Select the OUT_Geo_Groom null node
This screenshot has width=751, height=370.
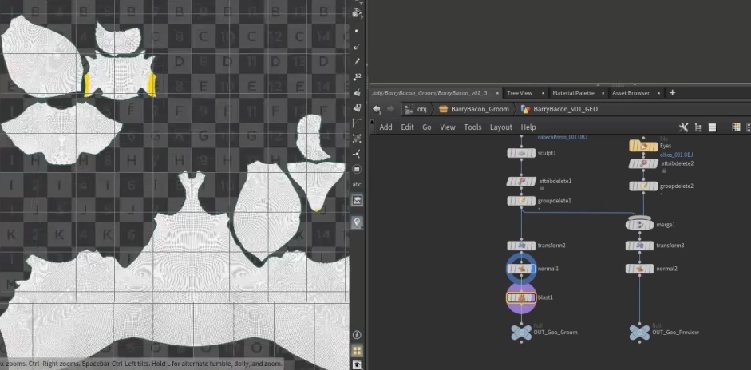(522, 332)
